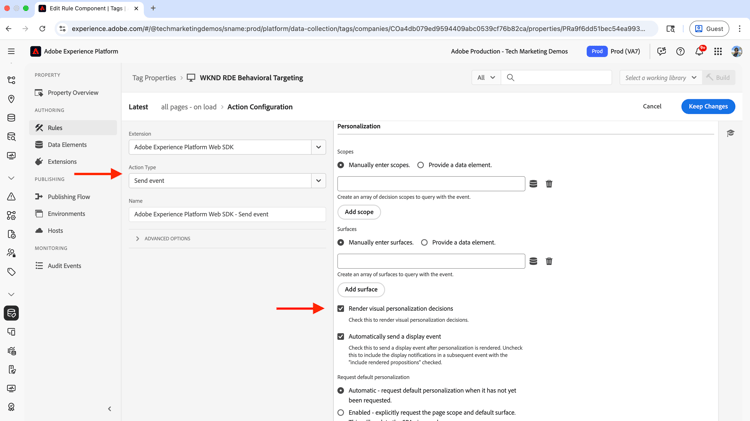Expand the lower chevron in left rail

(11, 294)
